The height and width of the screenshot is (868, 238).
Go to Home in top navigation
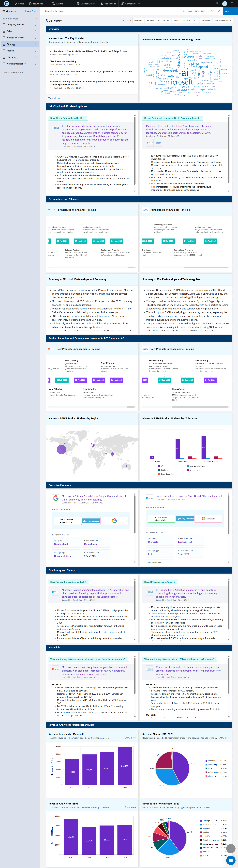19,4
